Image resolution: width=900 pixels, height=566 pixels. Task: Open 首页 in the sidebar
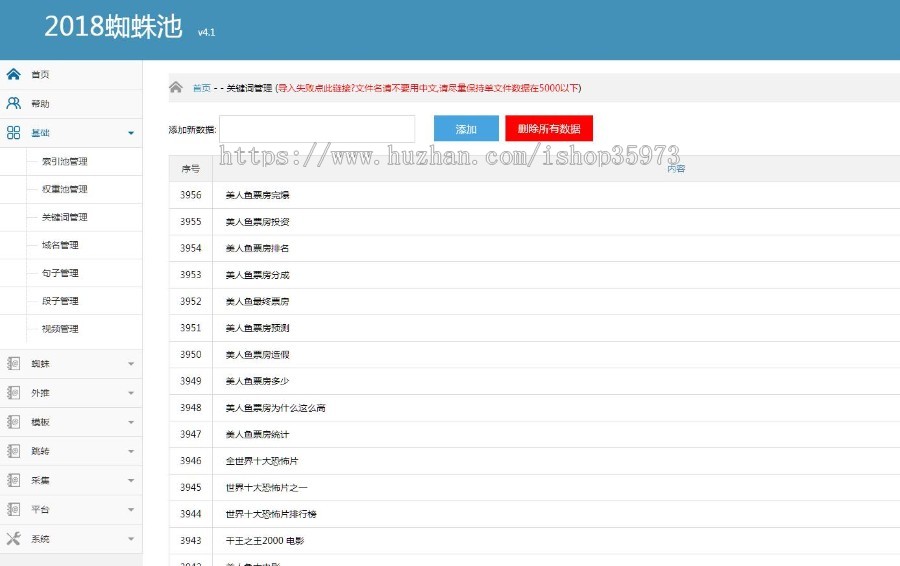coord(40,75)
